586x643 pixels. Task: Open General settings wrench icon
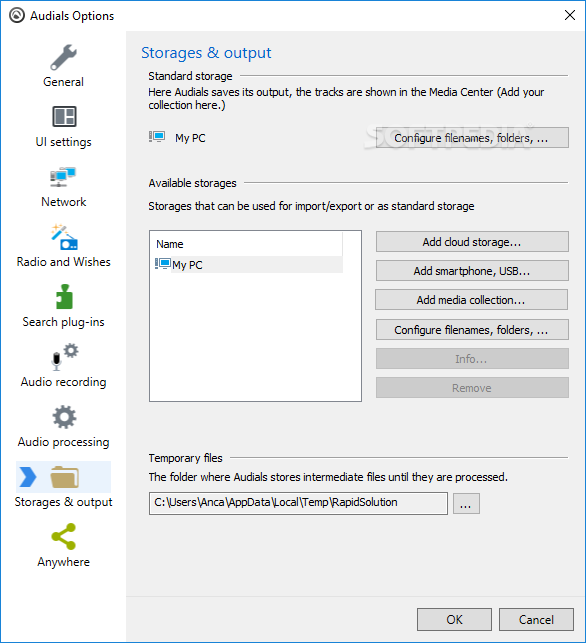pyautogui.click(x=64, y=57)
